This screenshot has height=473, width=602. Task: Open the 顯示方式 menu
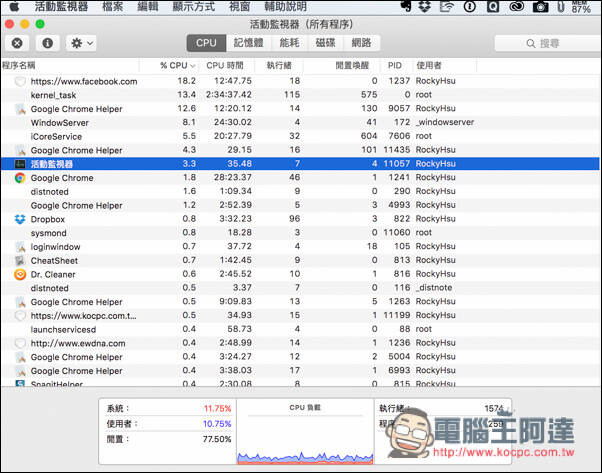click(x=194, y=7)
